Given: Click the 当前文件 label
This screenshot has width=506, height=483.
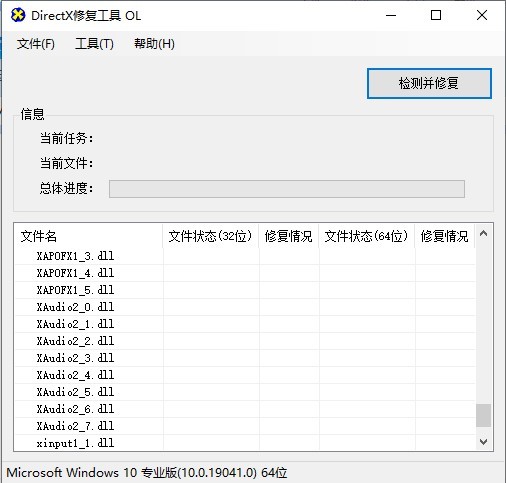Looking at the screenshot, I should (66, 163).
